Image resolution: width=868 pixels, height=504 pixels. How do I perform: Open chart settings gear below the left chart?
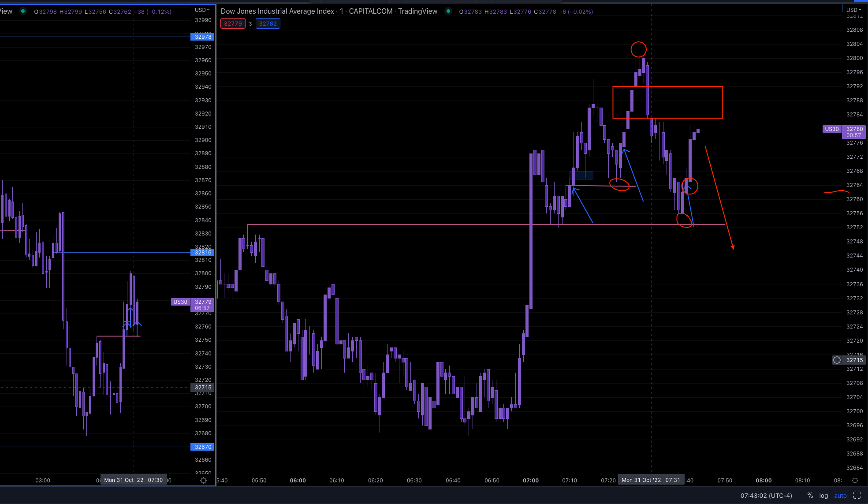click(x=203, y=480)
